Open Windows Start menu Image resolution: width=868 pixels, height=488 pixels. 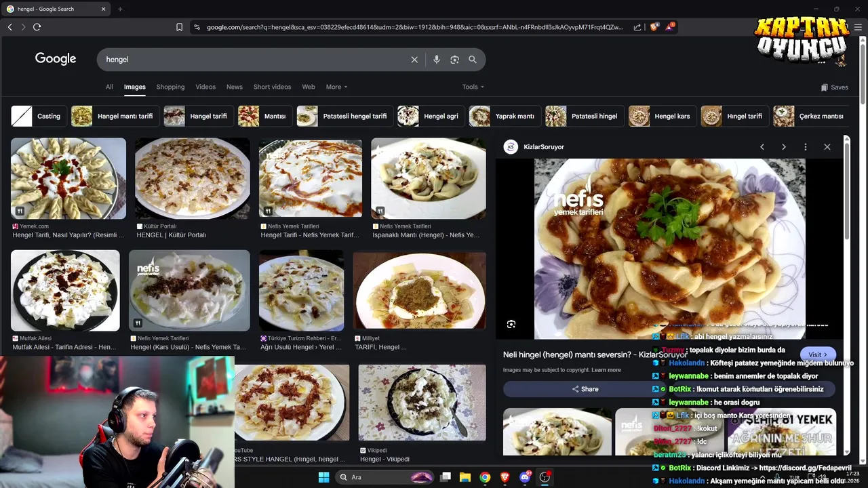pos(323,477)
